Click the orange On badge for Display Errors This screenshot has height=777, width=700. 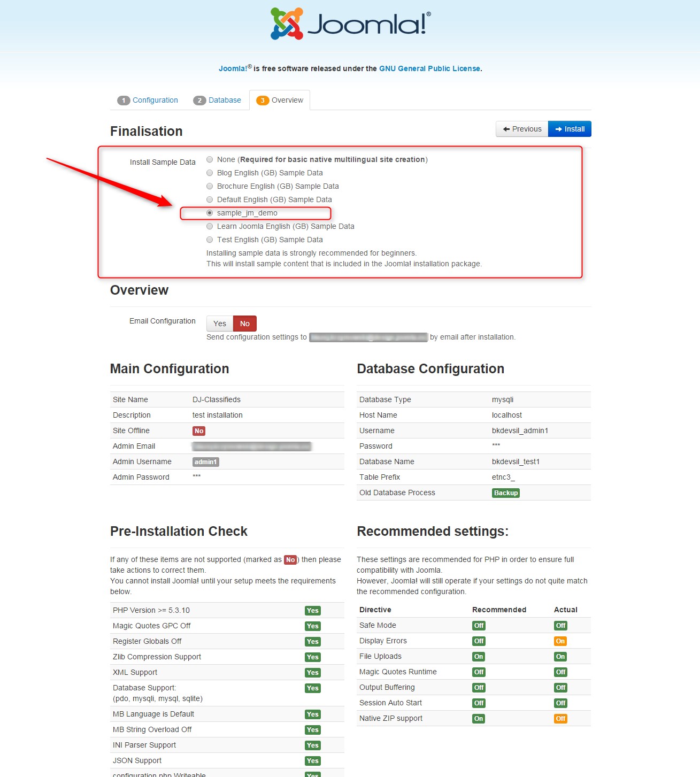click(x=560, y=641)
